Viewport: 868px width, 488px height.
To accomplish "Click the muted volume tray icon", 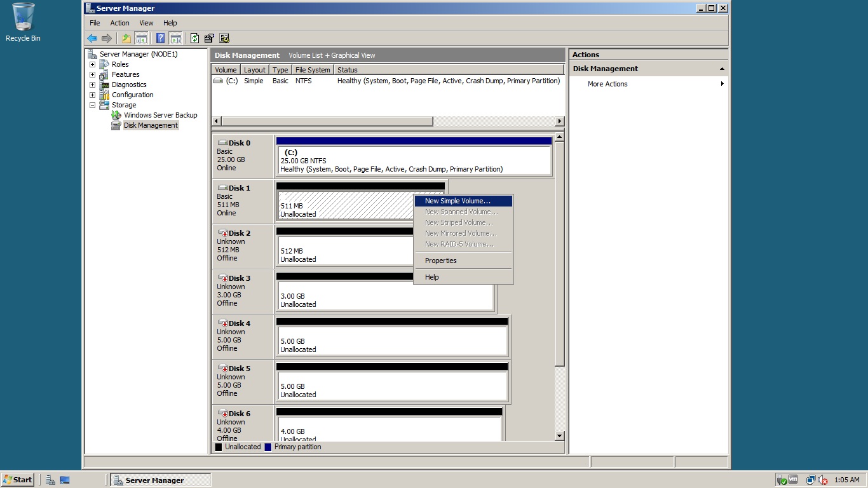I will tap(823, 480).
